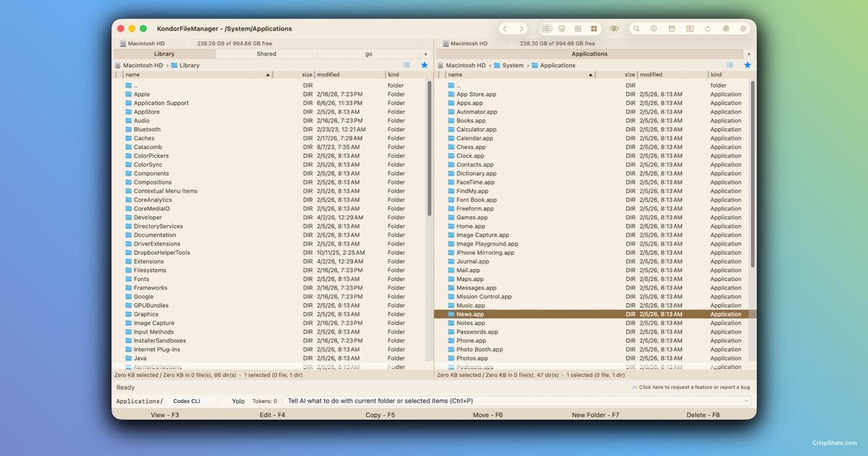
Task: Click View - F3 button
Action: pyautogui.click(x=165, y=415)
